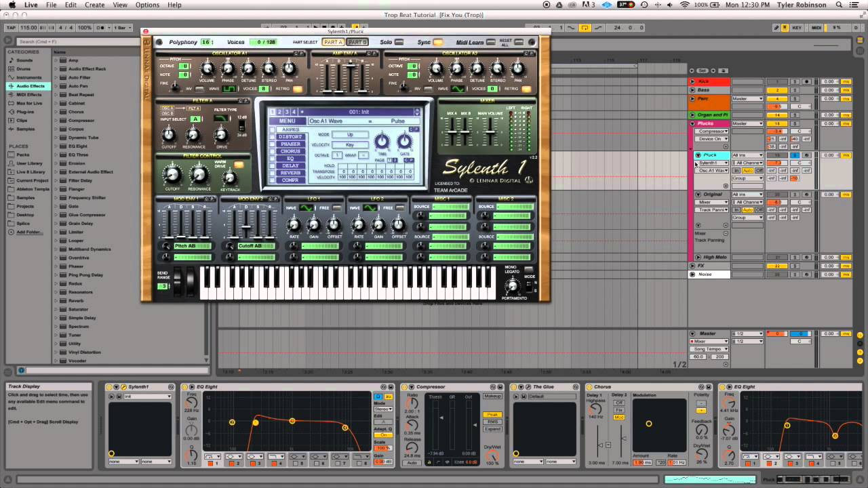Expand the Reverb folder in browser list
Image resolution: width=868 pixels, height=488 pixels.
tap(57, 300)
